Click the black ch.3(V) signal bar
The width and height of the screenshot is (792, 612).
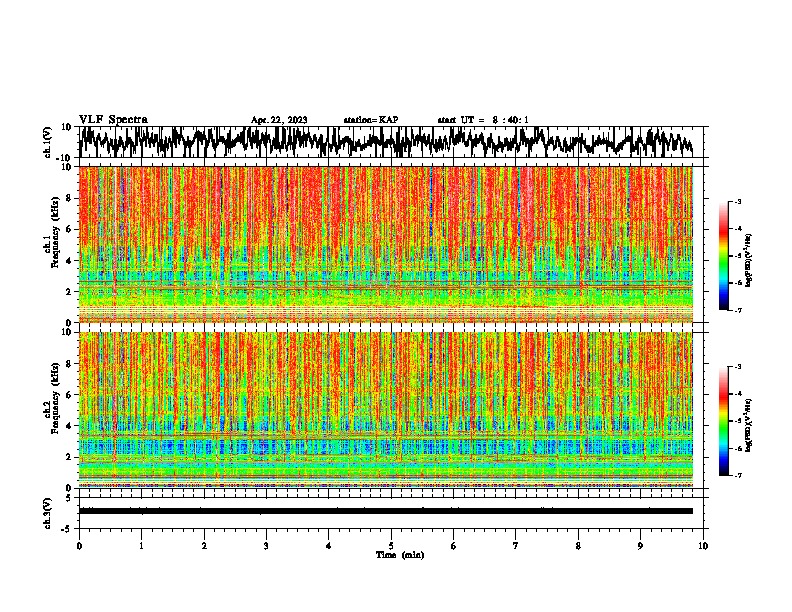(386, 511)
